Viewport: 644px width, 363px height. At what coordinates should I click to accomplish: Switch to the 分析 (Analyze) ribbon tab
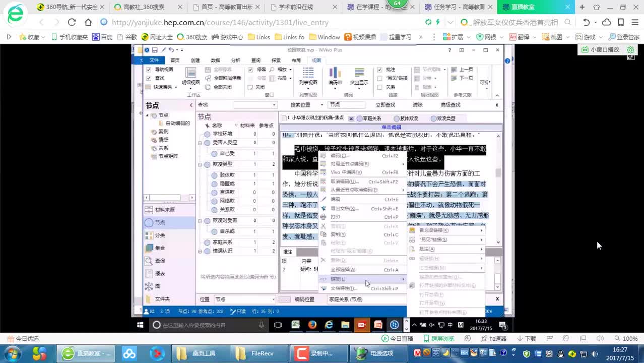(x=235, y=60)
